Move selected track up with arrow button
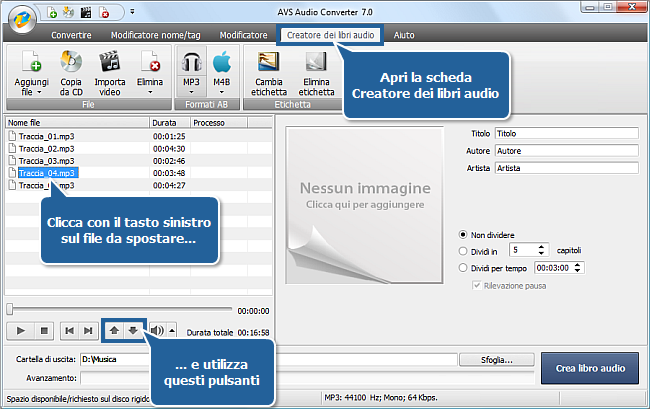 point(114,330)
